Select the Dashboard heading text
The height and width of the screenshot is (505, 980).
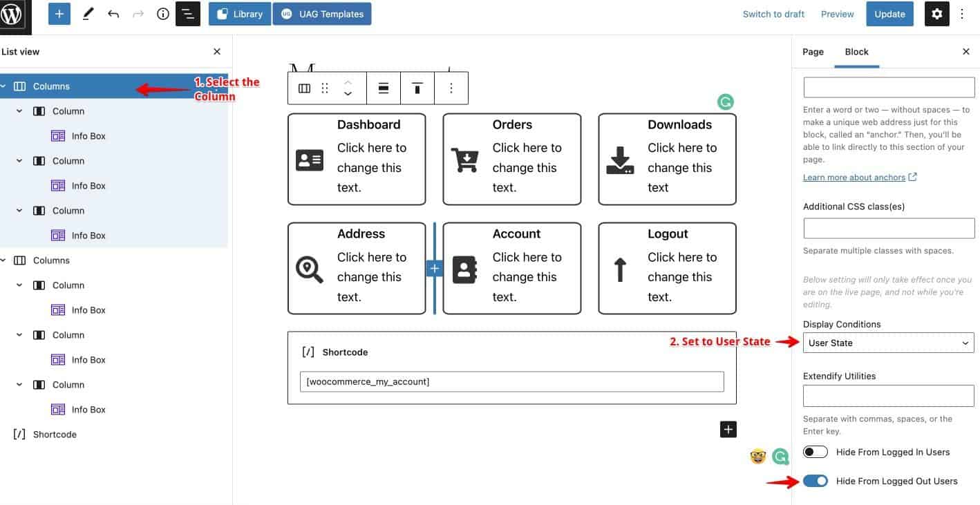369,125
